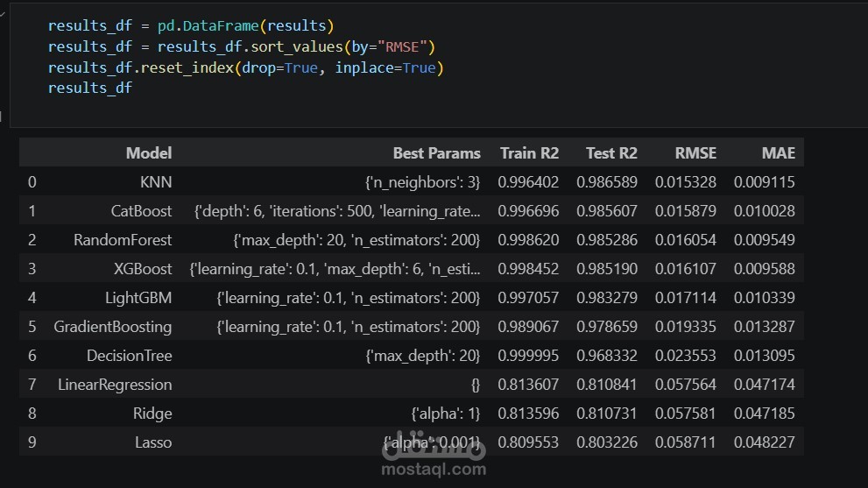Click XGBoost Test R2 value 0.985190
This screenshot has height=488, width=868.
tap(607, 269)
